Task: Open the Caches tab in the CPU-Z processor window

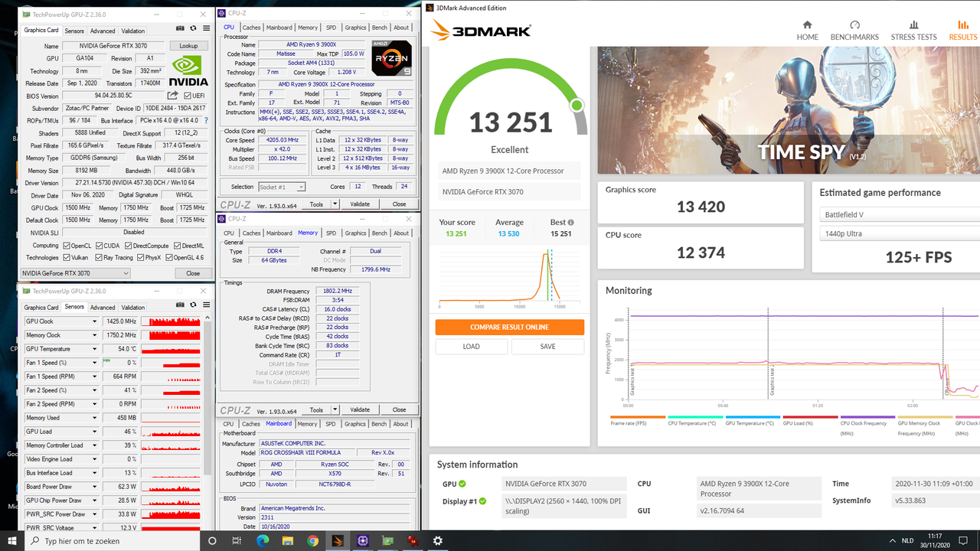Action: (x=251, y=28)
